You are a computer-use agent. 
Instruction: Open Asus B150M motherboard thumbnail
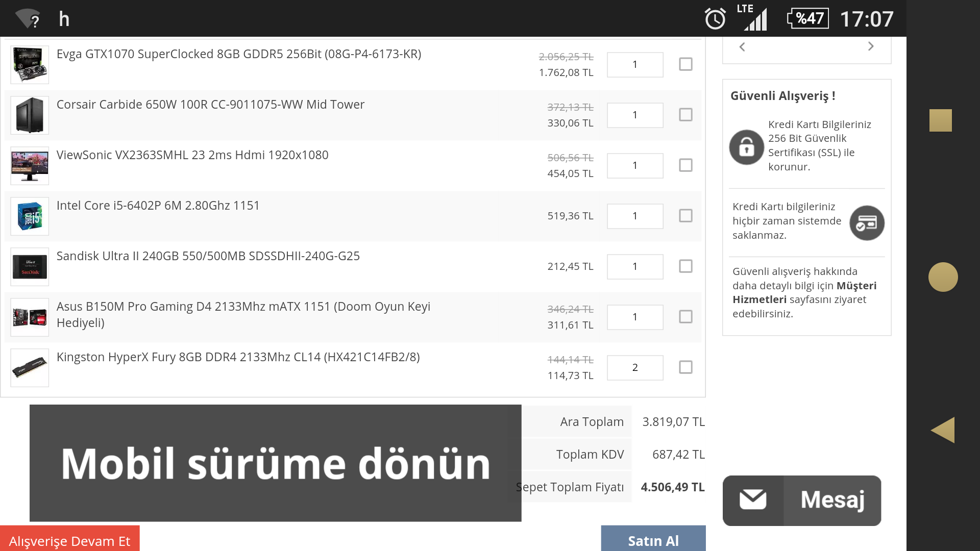tap(30, 317)
